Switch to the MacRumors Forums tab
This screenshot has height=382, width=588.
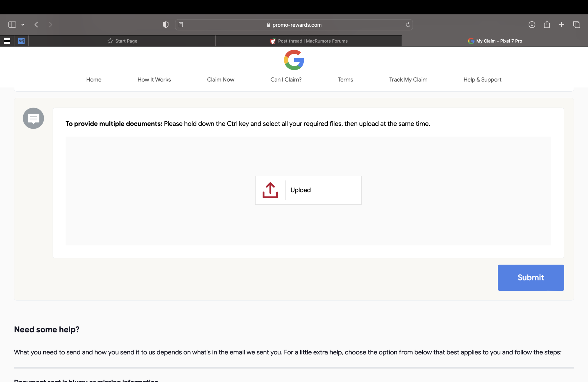(308, 41)
